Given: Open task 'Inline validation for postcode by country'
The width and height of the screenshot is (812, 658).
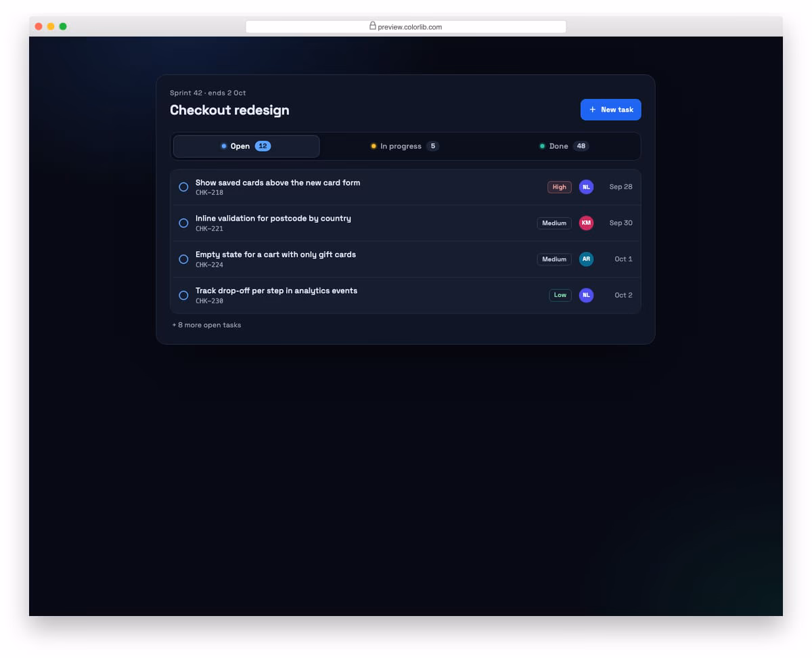Looking at the screenshot, I should (x=273, y=219).
